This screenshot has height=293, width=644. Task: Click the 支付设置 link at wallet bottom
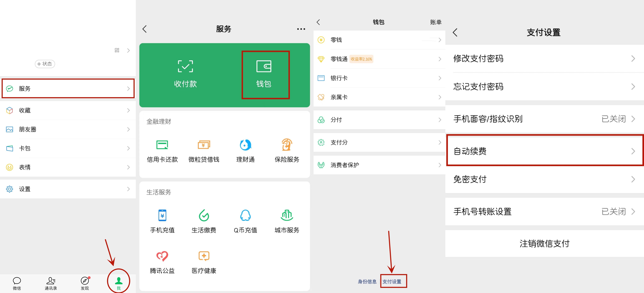pyautogui.click(x=392, y=281)
